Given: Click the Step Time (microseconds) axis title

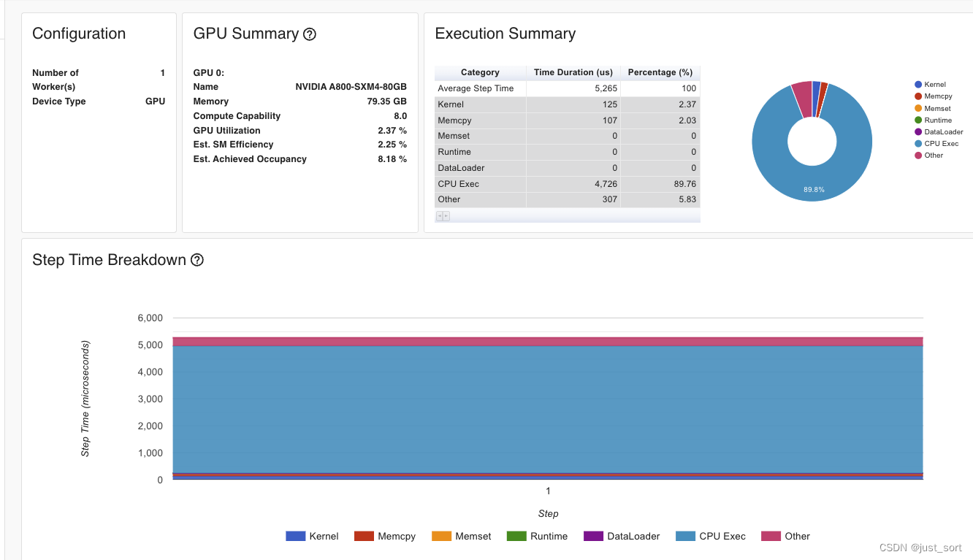Looking at the screenshot, I should click(85, 399).
